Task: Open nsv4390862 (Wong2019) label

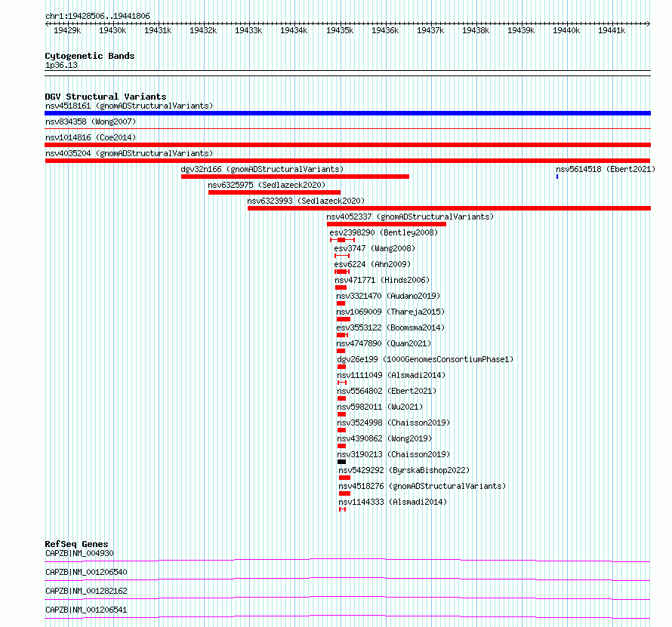Action: tap(384, 438)
